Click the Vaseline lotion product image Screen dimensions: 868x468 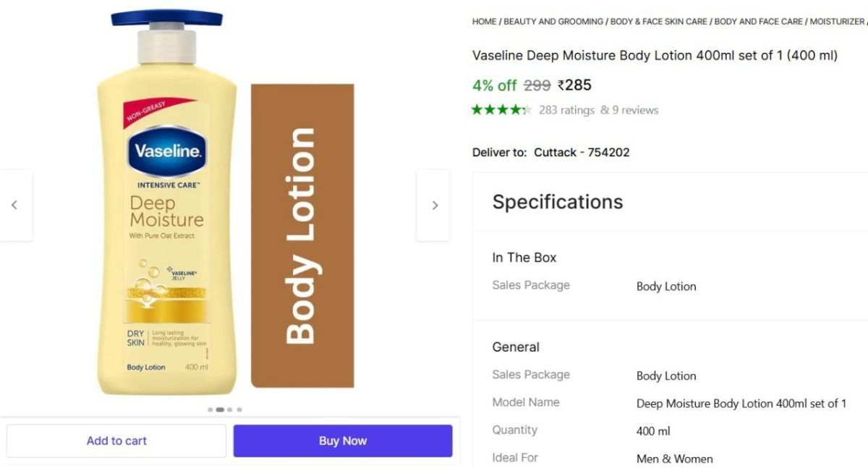point(166,217)
